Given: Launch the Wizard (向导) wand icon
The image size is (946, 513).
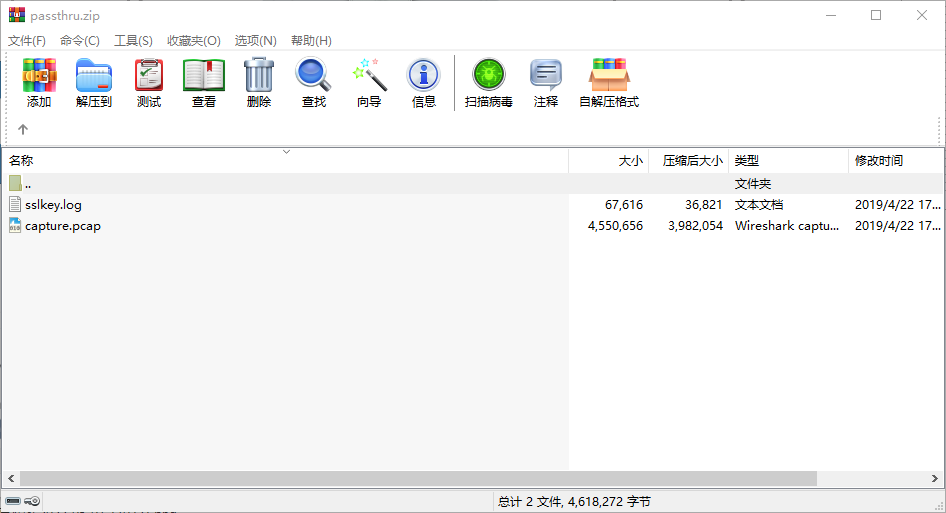Looking at the screenshot, I should pyautogui.click(x=369, y=75).
